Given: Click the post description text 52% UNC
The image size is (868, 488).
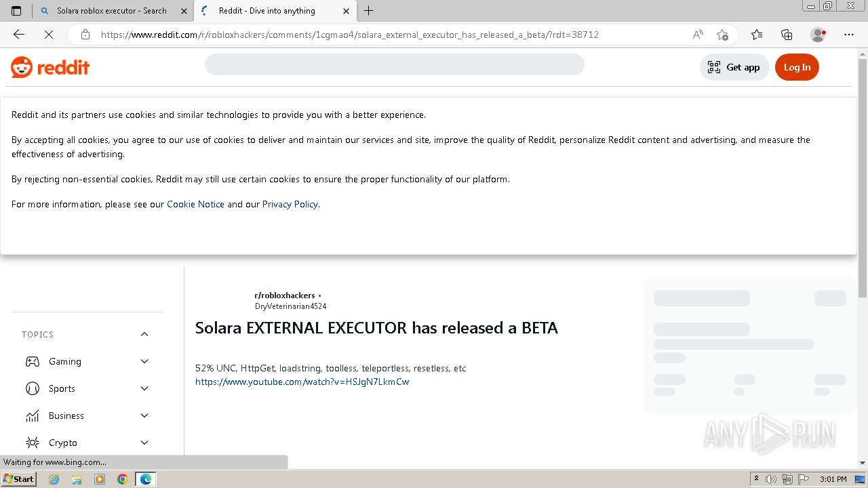Looking at the screenshot, I should 331,368.
